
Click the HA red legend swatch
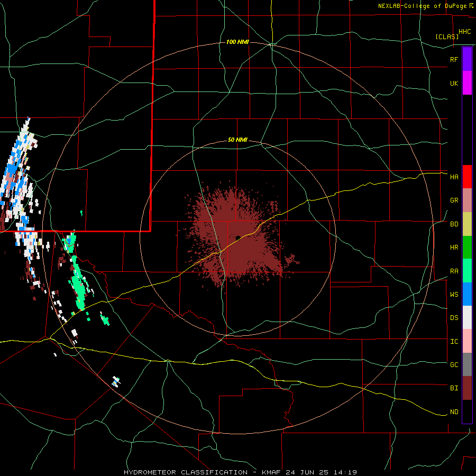coord(467,177)
